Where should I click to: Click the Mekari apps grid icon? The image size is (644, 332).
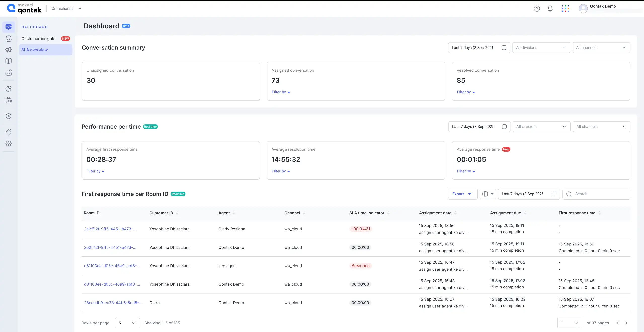tap(566, 8)
